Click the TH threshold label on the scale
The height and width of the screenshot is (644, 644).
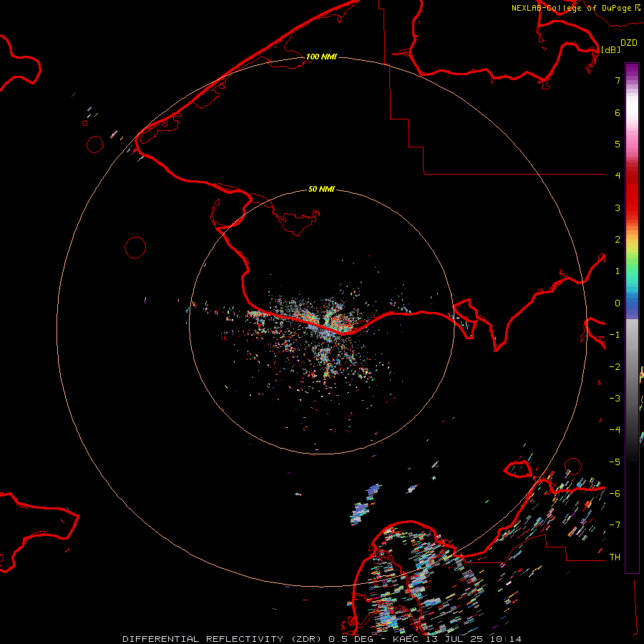[x=615, y=557]
